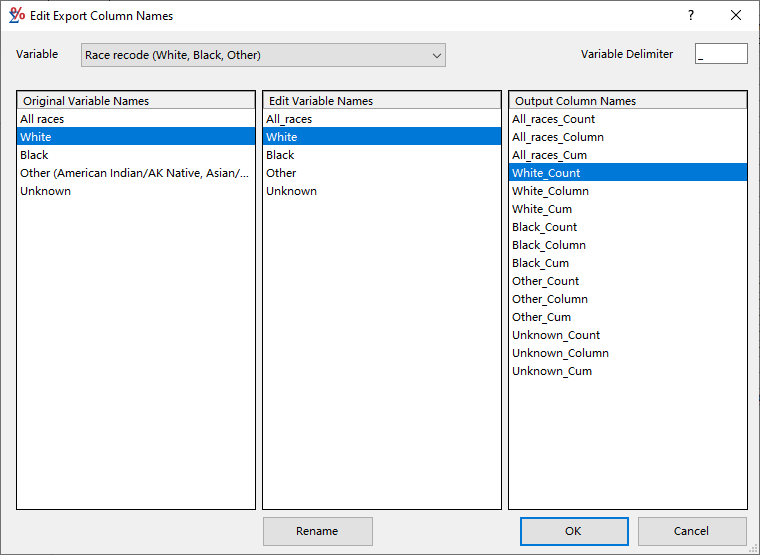The width and height of the screenshot is (760, 555).
Task: Click the Cancel button
Action: click(691, 531)
